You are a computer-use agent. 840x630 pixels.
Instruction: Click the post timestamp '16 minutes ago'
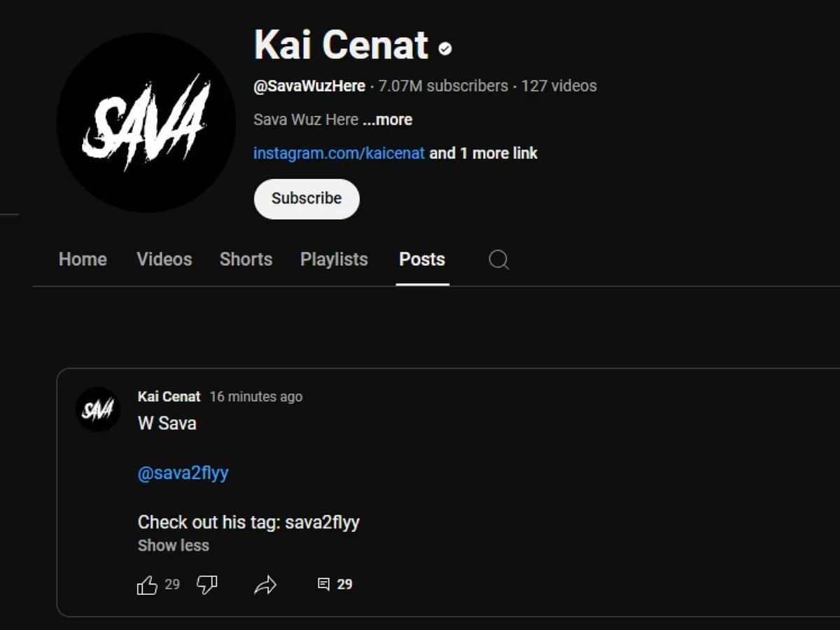click(255, 396)
